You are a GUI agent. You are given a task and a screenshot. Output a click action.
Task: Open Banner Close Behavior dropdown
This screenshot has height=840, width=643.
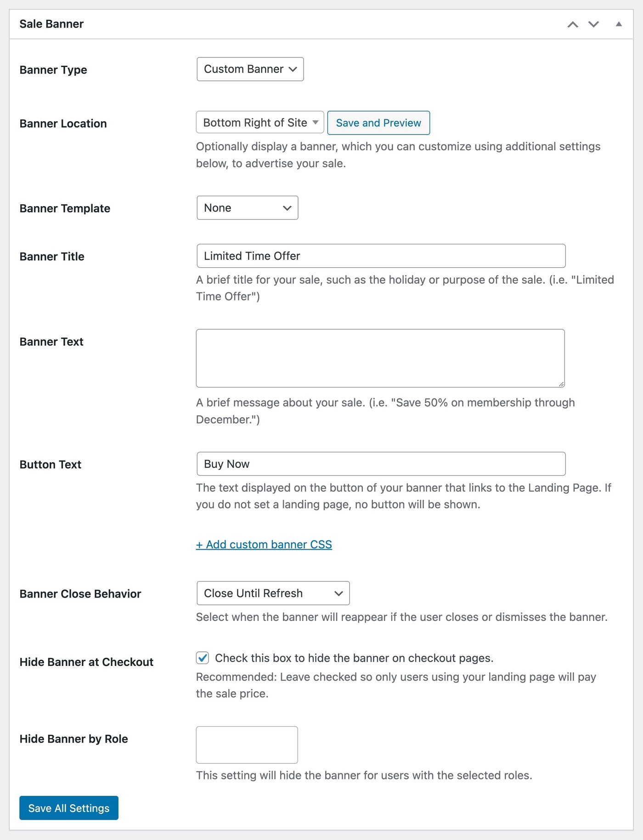273,593
